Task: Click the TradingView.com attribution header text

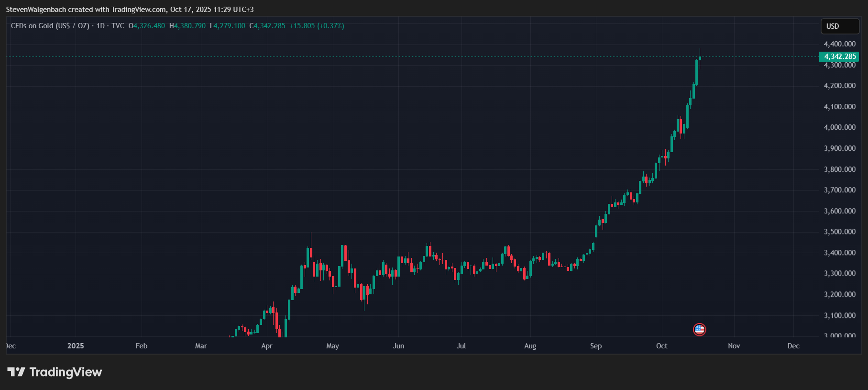Action: (x=130, y=10)
